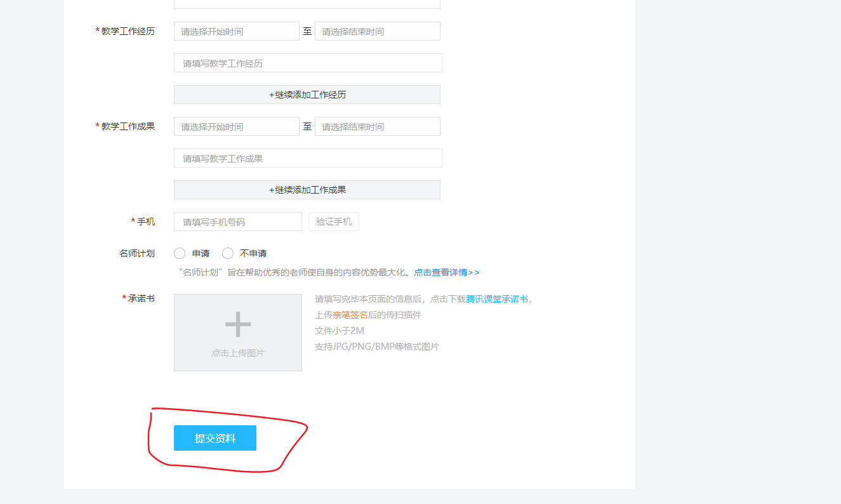Viewport: 841px width, 504px height.
Task: Click the +继续添加工作经历 button
Action: click(x=307, y=95)
